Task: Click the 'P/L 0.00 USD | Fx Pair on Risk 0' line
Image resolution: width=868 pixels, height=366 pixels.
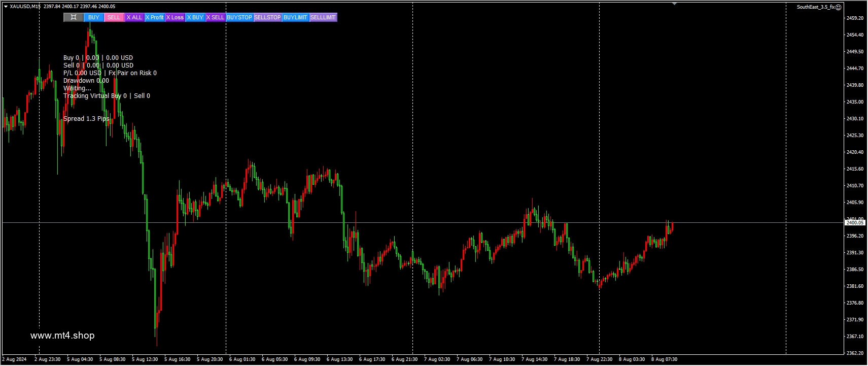Action: [x=110, y=73]
